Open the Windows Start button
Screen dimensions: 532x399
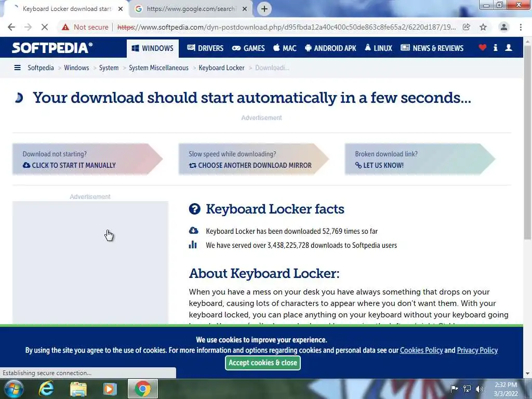(x=14, y=389)
